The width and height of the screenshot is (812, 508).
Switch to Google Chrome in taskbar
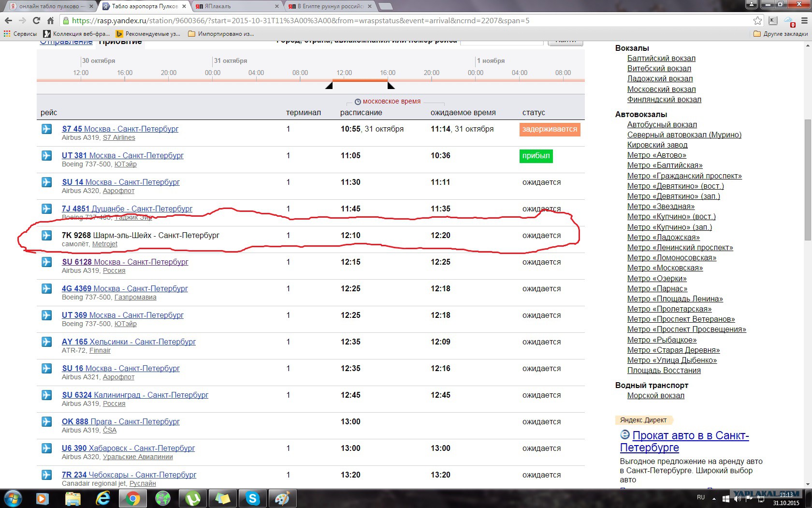click(x=133, y=498)
